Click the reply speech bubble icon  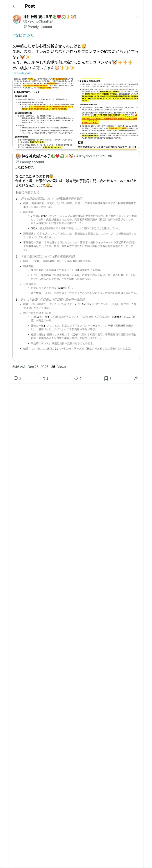16,378
